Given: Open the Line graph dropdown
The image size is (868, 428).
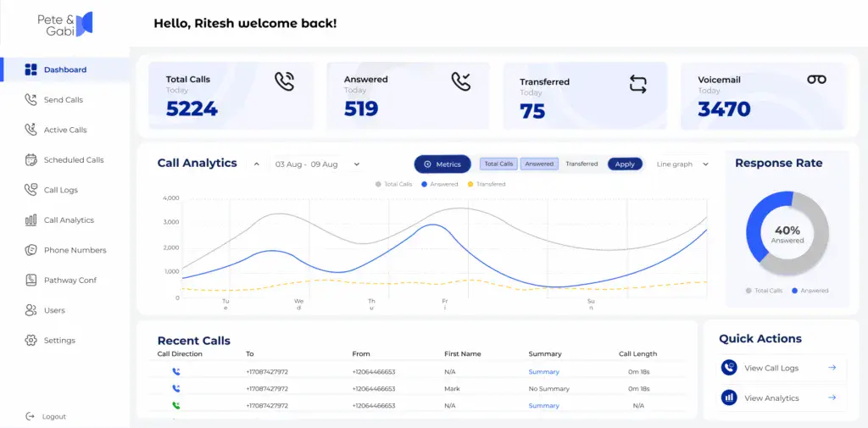Looking at the screenshot, I should [x=682, y=164].
